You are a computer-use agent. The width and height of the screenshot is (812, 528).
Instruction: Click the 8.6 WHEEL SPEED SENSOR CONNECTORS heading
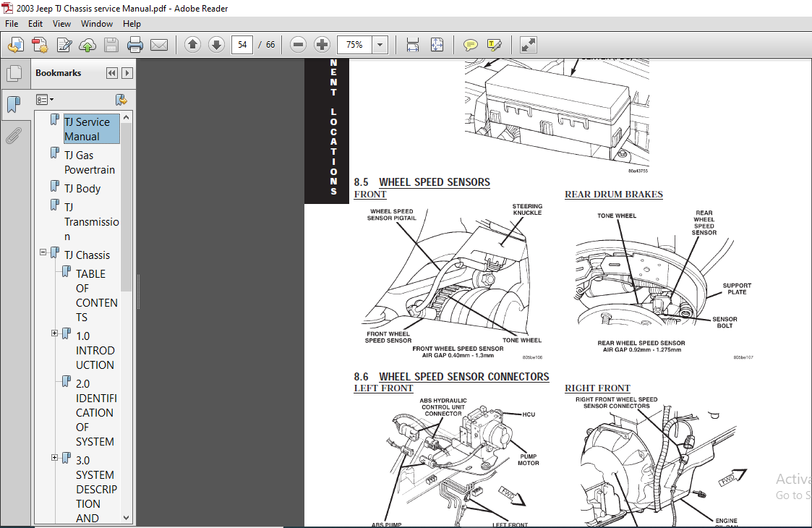point(452,377)
